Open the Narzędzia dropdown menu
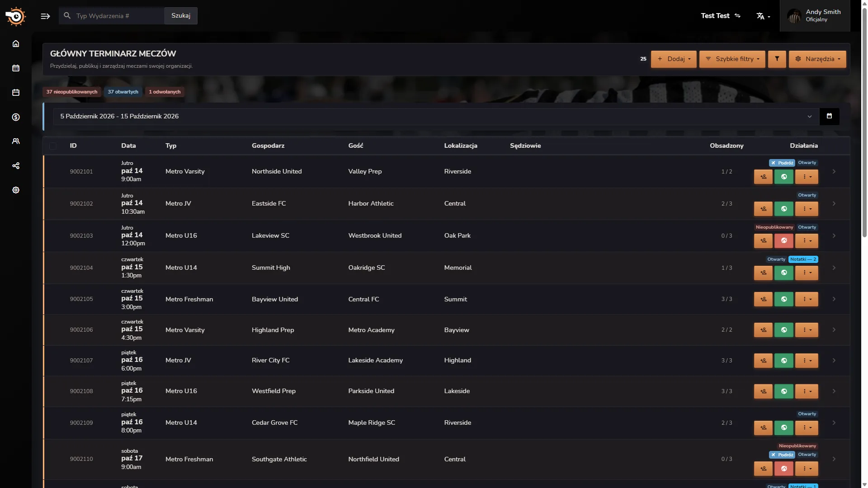The image size is (868, 488). (x=817, y=59)
